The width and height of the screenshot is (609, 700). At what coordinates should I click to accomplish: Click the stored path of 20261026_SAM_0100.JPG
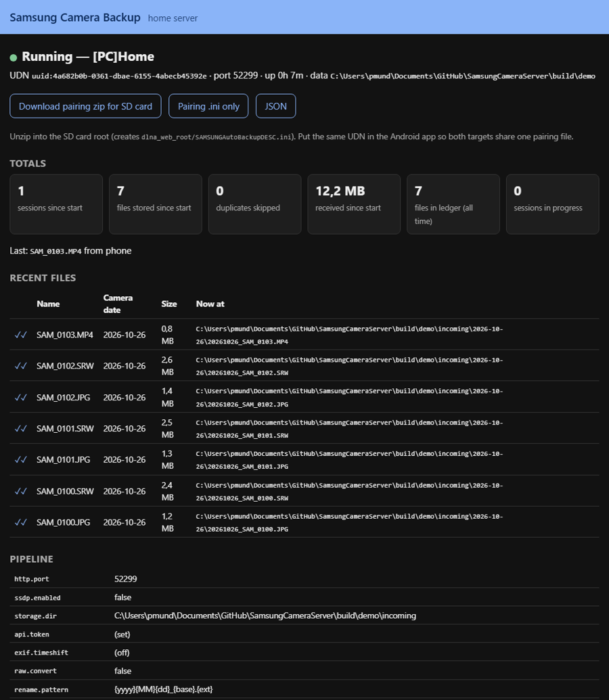349,522
